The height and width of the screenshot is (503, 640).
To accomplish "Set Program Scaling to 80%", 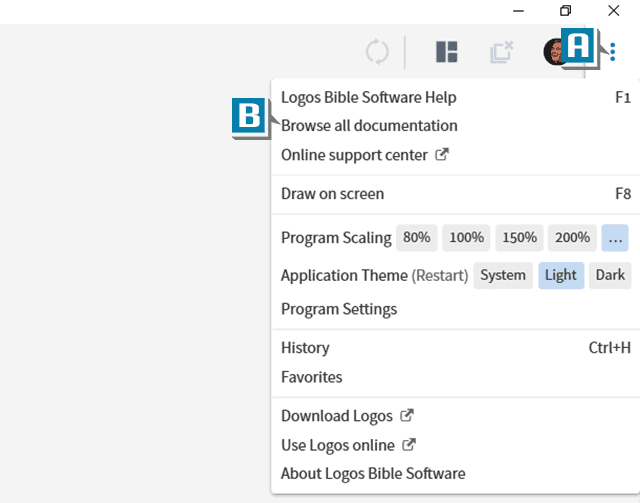I will (417, 237).
